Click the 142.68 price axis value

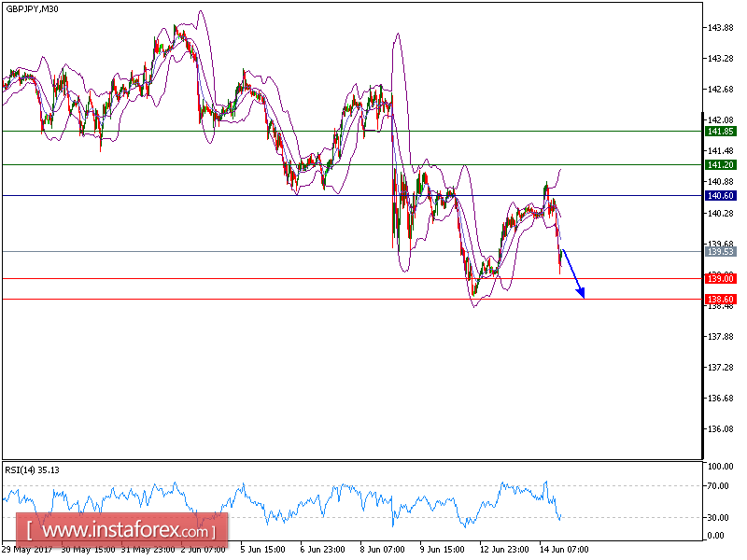(720, 89)
